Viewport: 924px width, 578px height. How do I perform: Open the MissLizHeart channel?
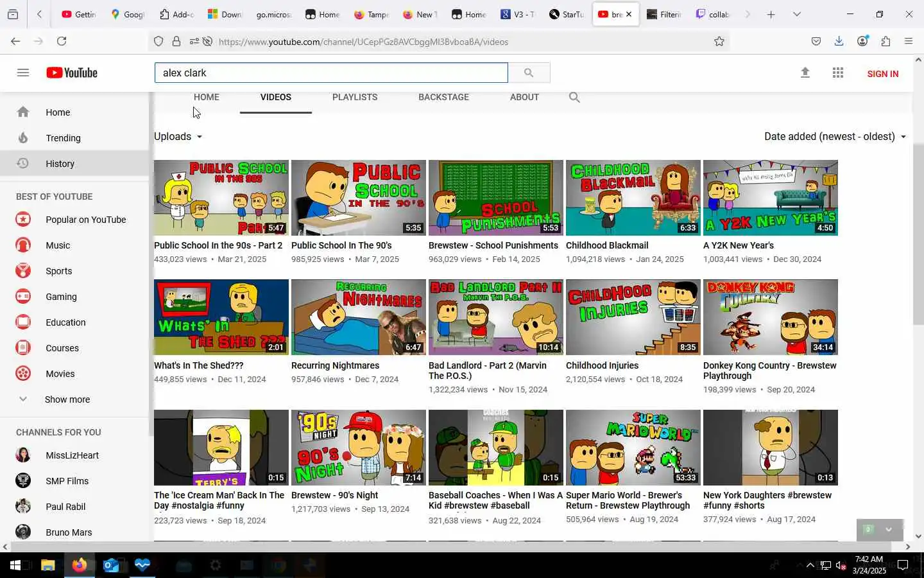72,455
